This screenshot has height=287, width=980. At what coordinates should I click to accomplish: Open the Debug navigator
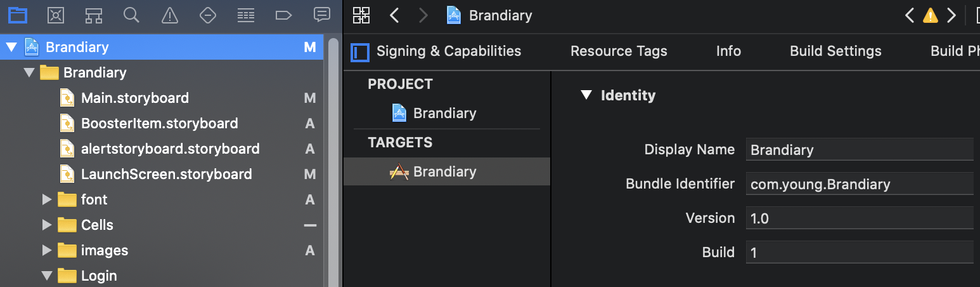point(246,15)
